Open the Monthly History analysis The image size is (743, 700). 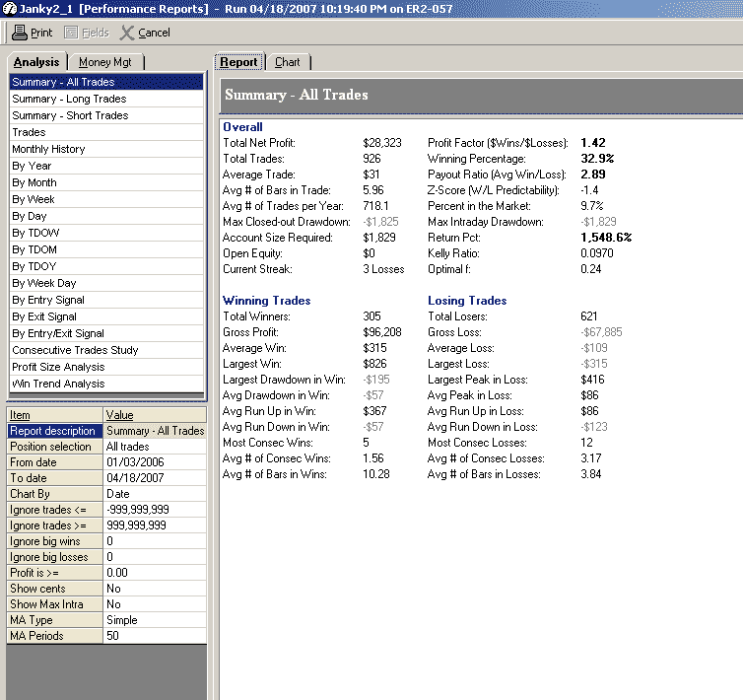pyautogui.click(x=48, y=149)
